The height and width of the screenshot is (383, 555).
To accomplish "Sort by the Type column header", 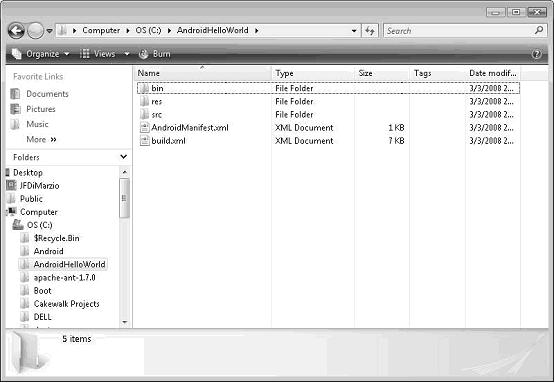I will tap(313, 73).
